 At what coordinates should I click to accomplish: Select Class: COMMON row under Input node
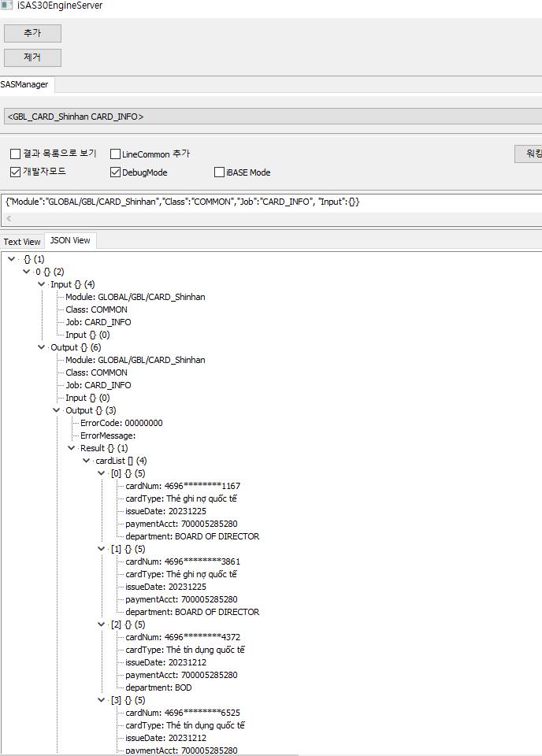[x=96, y=309]
